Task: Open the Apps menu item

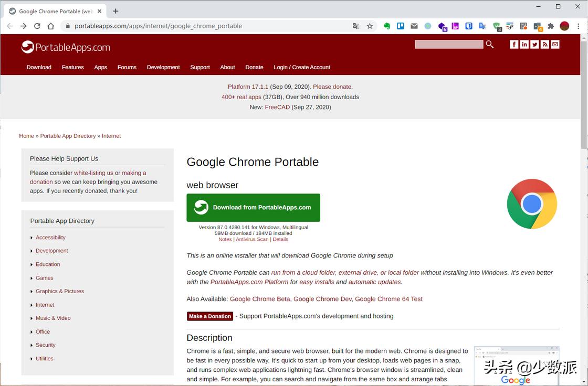Action: click(100, 67)
